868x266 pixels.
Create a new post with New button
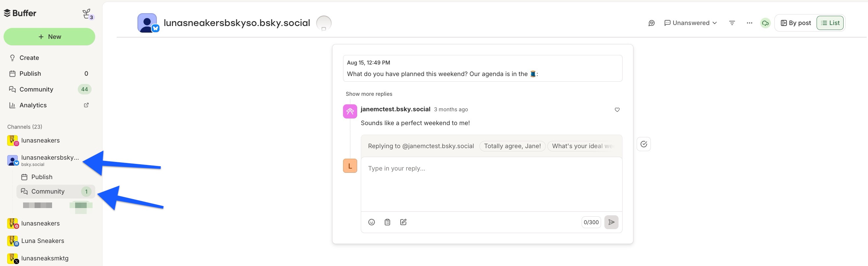(49, 37)
